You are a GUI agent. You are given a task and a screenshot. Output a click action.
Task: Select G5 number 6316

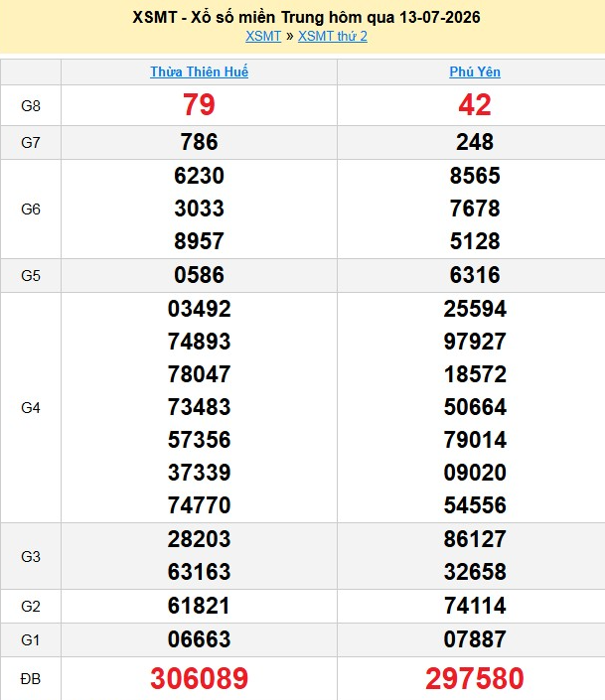pos(475,275)
